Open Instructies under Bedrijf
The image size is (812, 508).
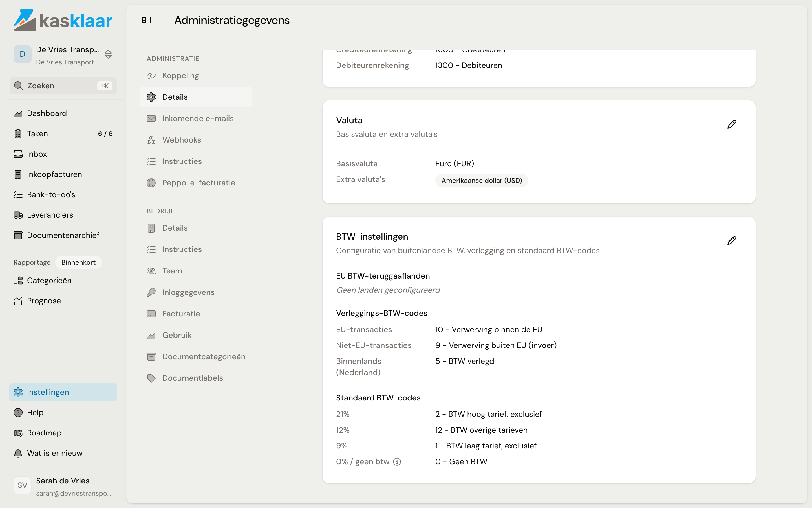tap(196, 250)
